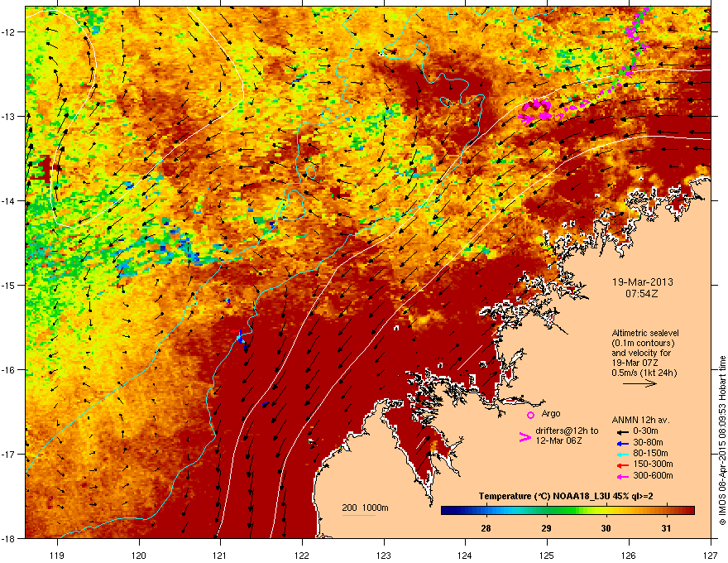This screenshot has height=563, width=728.
Task: Click the magenta Argo circle legend symbol
Action: pyautogui.click(x=530, y=415)
